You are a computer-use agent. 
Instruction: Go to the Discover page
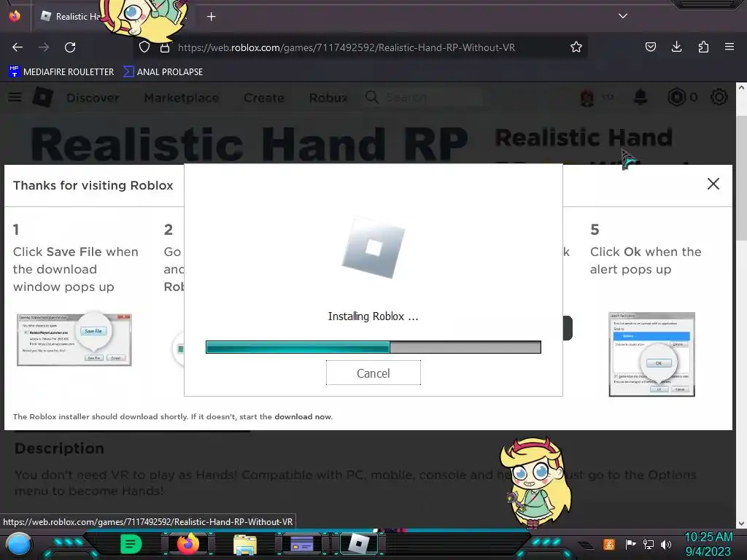(93, 98)
